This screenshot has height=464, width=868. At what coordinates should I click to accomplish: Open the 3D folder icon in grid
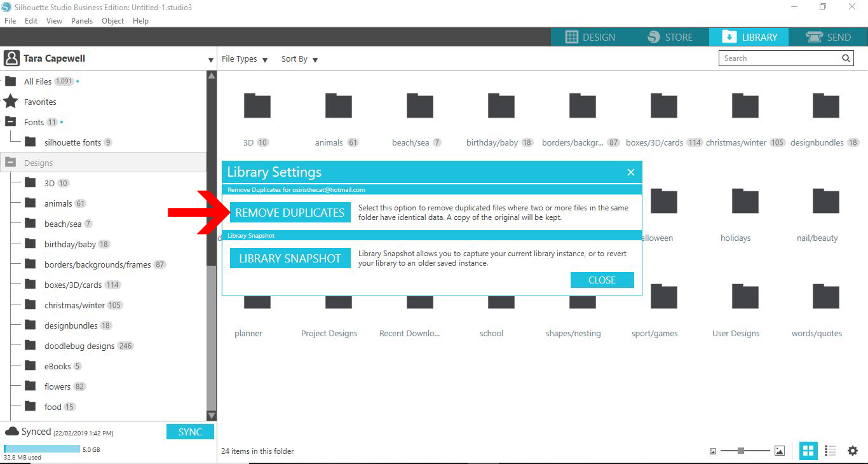[x=257, y=106]
